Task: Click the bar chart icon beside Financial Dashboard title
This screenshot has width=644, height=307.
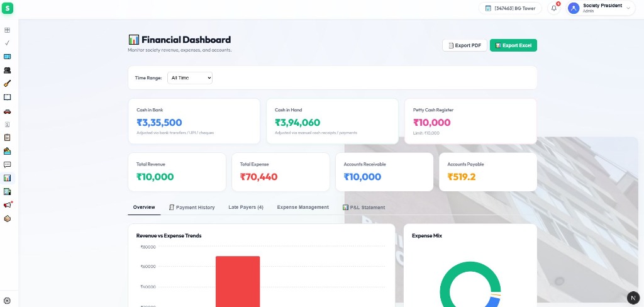Action: point(134,40)
